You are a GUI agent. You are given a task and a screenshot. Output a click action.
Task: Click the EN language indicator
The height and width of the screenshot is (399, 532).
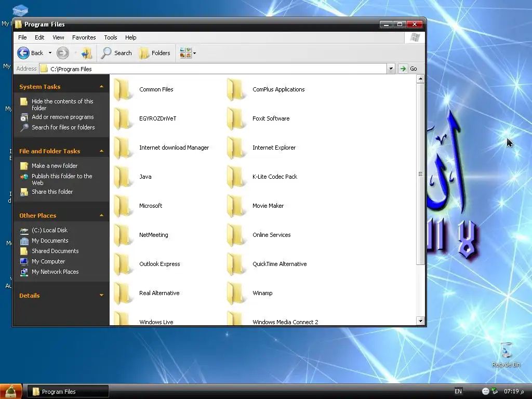click(458, 391)
